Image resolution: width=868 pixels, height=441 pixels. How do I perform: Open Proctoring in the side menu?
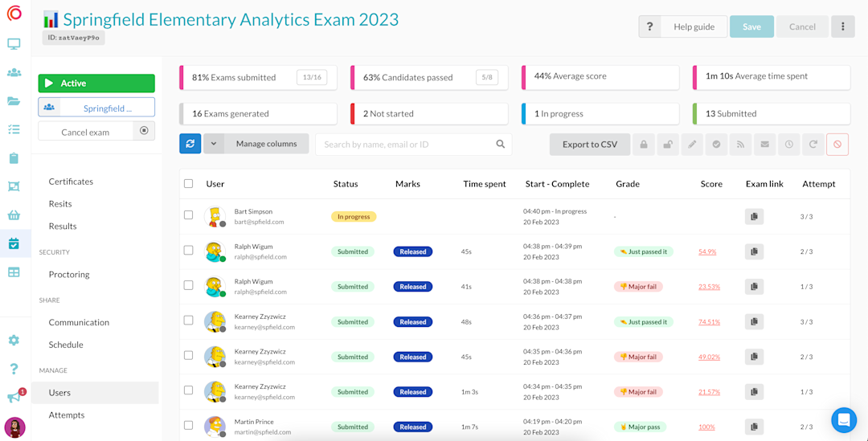(x=69, y=274)
